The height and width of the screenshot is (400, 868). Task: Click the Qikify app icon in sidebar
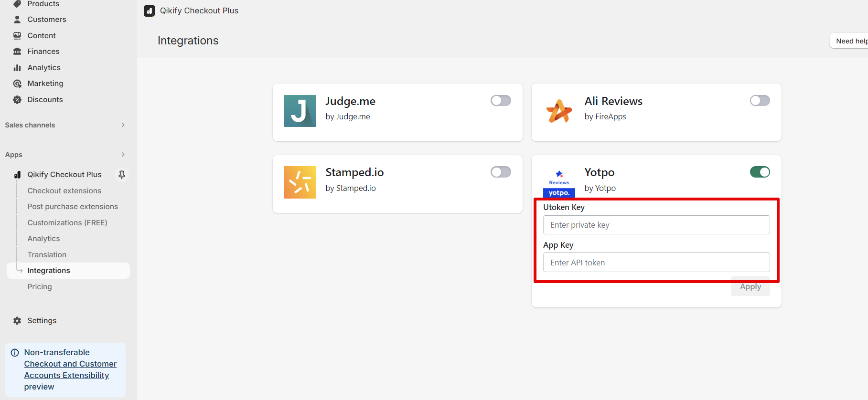click(x=17, y=175)
